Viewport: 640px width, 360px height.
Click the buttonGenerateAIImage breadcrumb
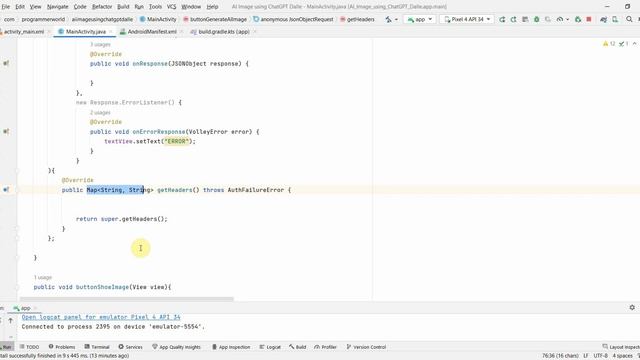click(215, 19)
